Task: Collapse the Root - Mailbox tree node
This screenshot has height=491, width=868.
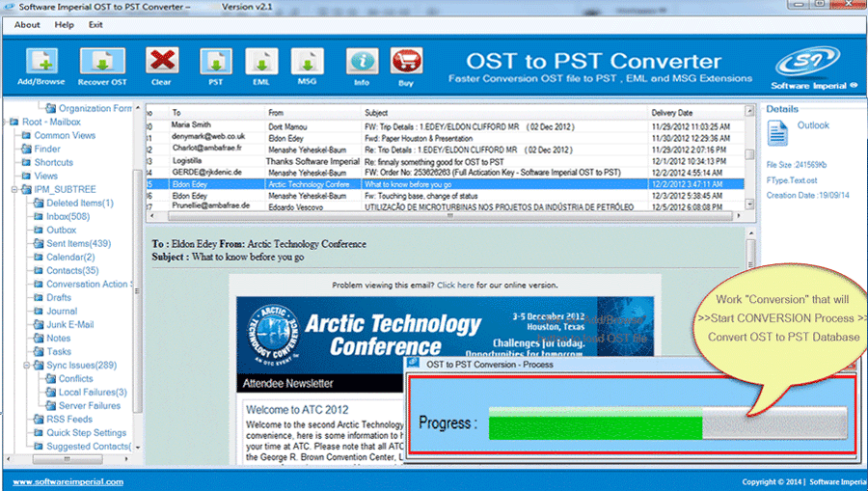Action: [5, 122]
